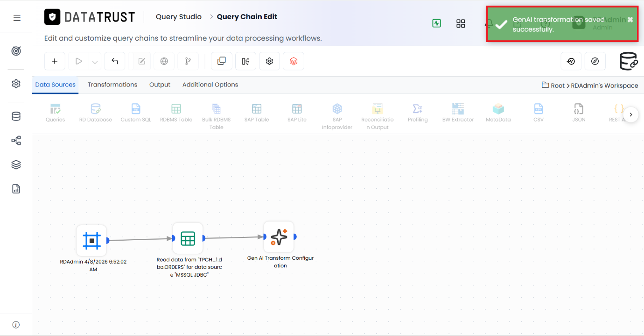This screenshot has width=644, height=336.
Task: Open the hierarchy flow icon in the sidebar
Action: 16,141
